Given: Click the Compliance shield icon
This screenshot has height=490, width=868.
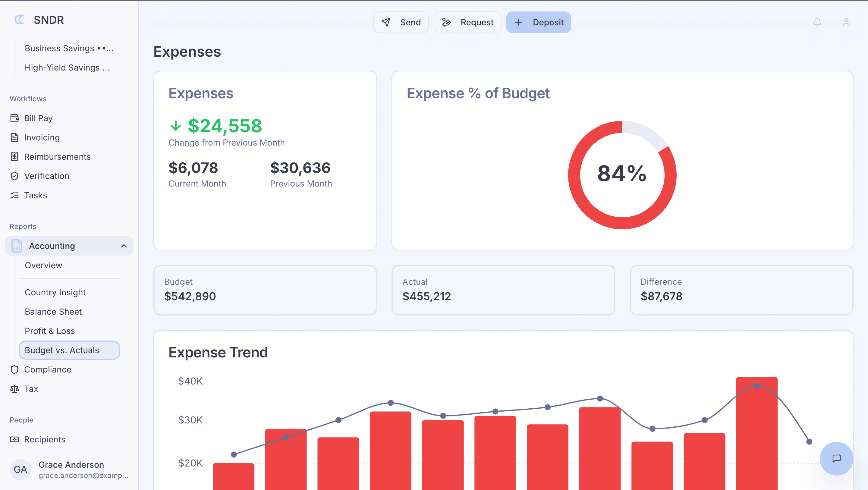Looking at the screenshot, I should coord(14,369).
